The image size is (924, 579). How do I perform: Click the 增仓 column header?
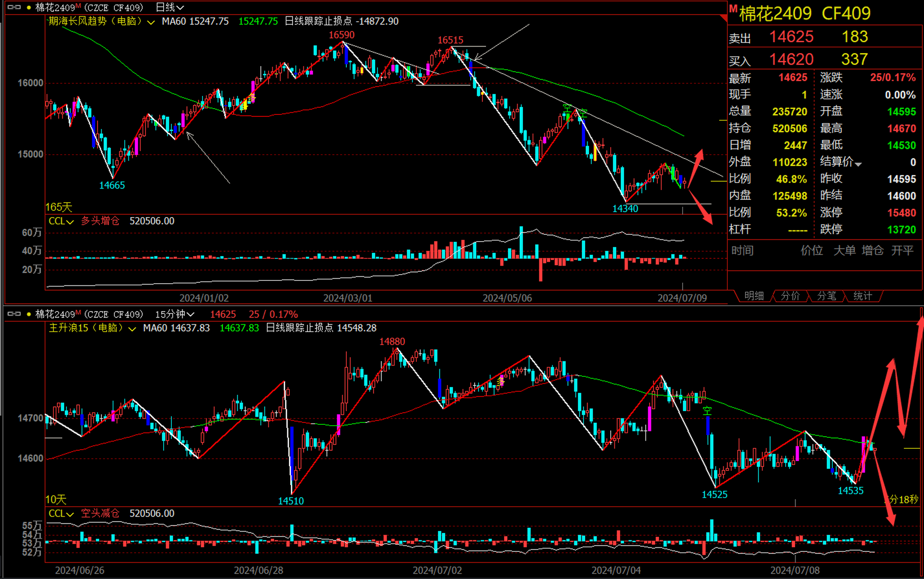(x=872, y=251)
